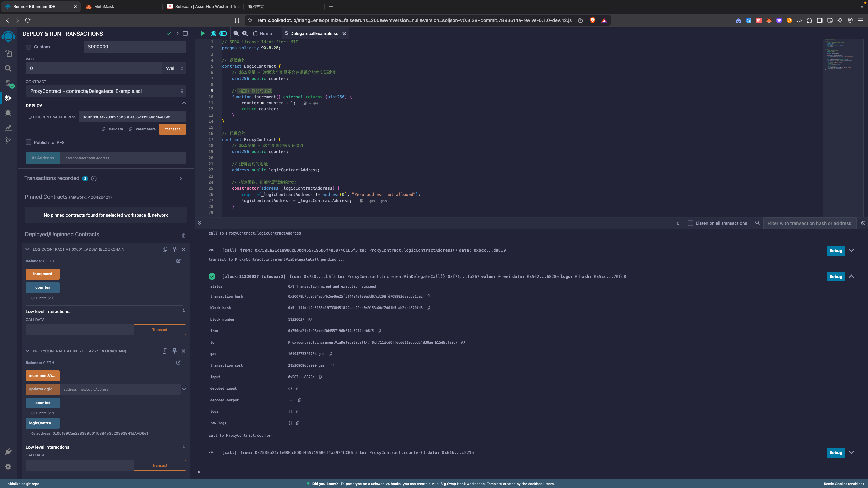Click the logicContra... getter button

(43, 423)
